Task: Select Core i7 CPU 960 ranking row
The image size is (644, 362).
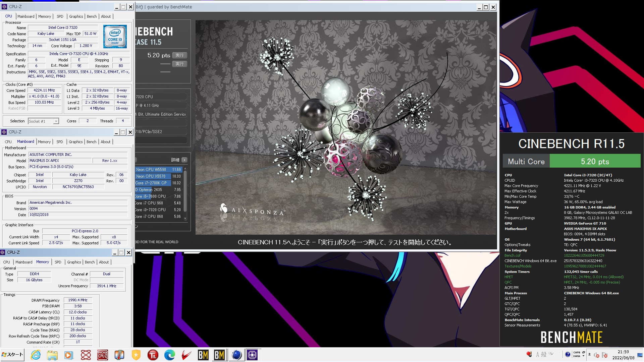Action: [x=158, y=203]
